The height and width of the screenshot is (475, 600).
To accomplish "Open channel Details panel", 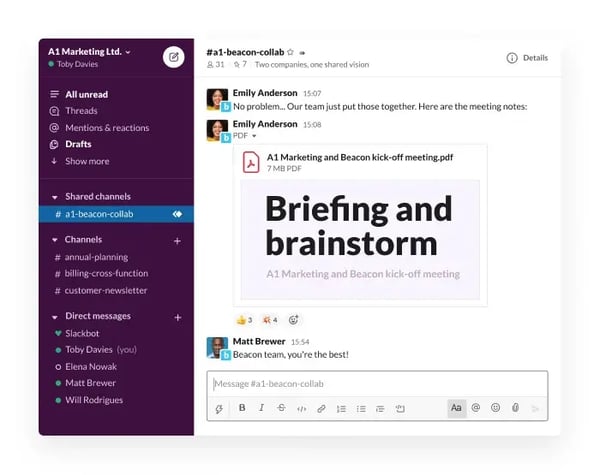I will pos(527,58).
